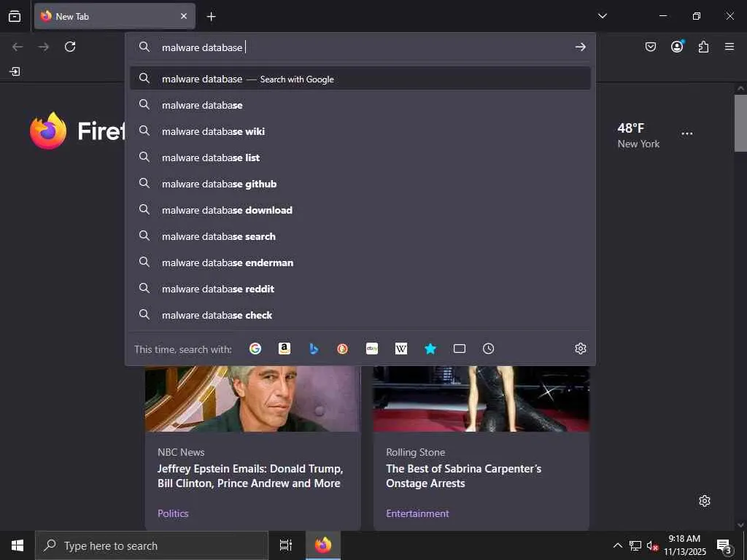Go forward with the forward arrow
747x560 pixels.
tap(43, 47)
